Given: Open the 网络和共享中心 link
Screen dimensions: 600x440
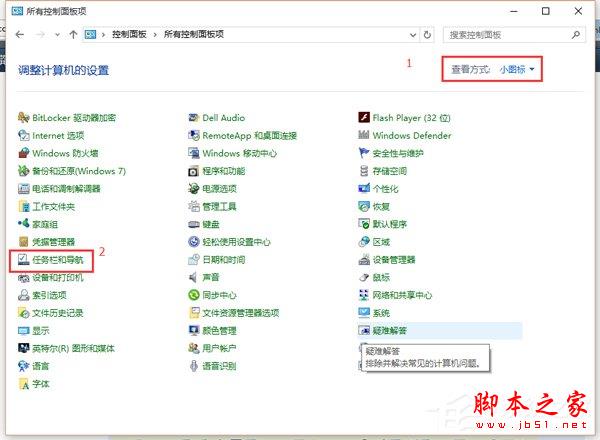Looking at the screenshot, I should [402, 295].
